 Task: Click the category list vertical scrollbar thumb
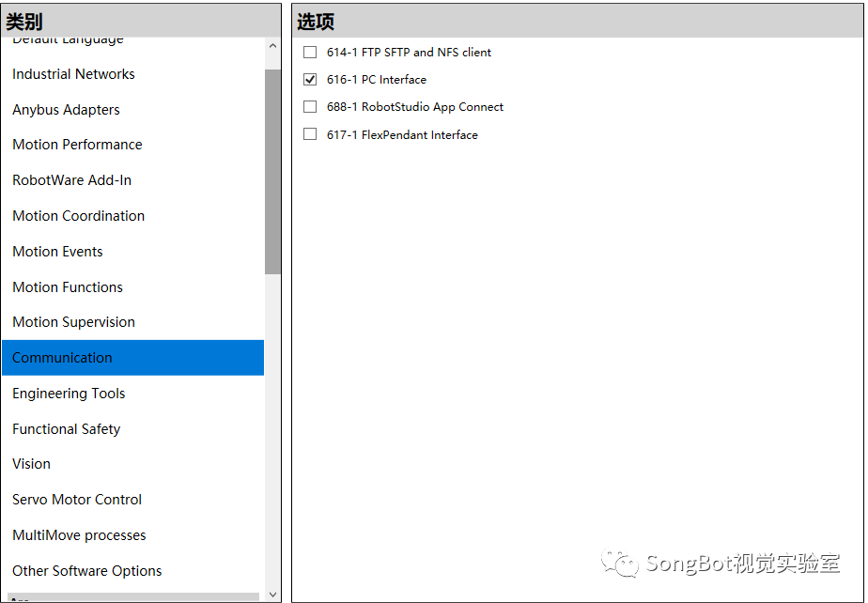[x=272, y=172]
